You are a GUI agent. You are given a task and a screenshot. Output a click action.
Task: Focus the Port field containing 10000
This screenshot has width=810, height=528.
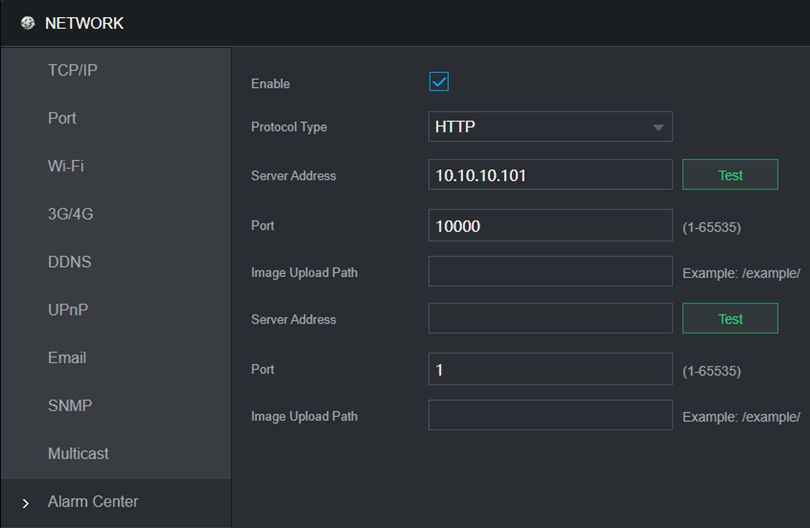[x=550, y=226]
